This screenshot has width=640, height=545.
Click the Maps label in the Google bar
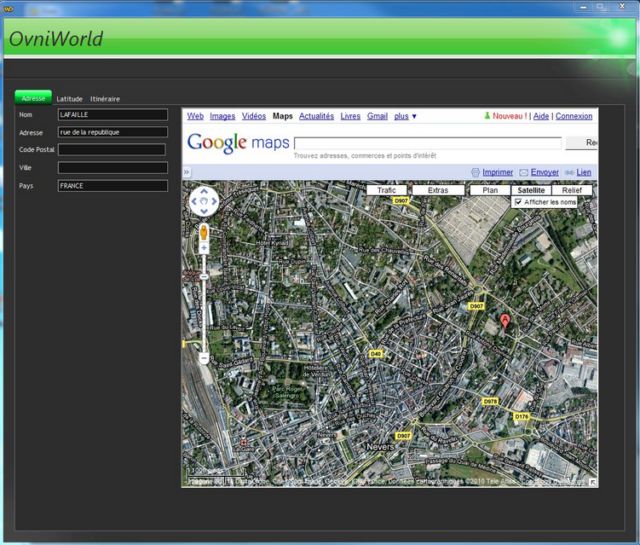pos(282,116)
